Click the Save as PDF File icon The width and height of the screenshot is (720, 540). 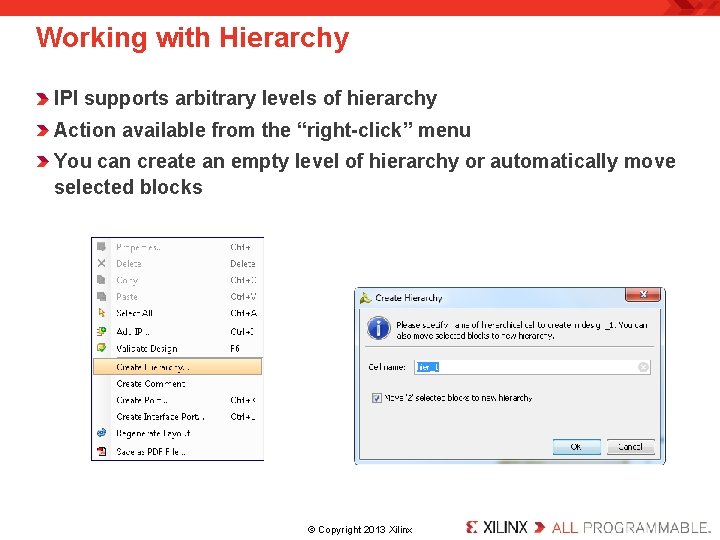pos(101,451)
